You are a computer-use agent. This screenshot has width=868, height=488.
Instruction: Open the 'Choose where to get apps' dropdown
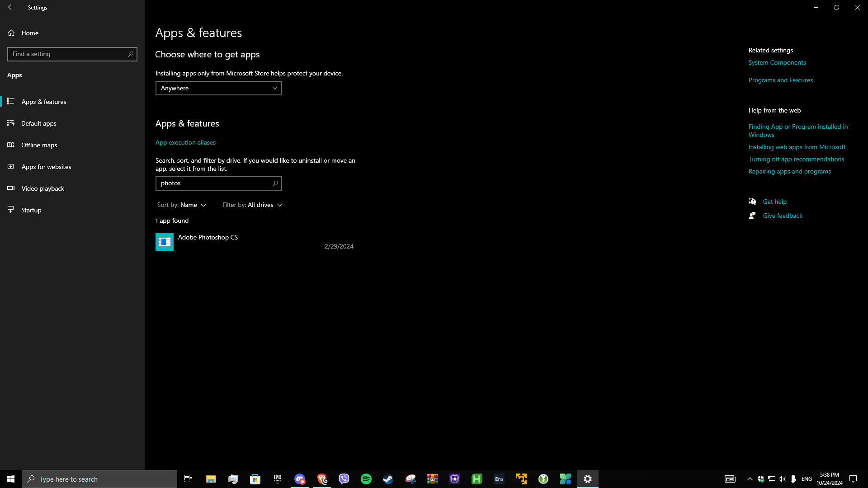(218, 88)
